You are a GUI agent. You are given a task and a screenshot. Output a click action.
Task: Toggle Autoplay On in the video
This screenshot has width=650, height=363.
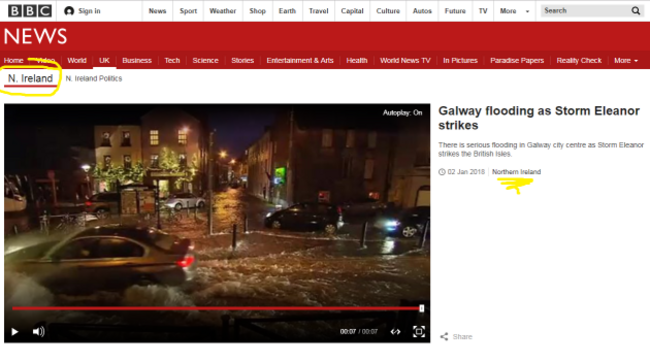pos(402,113)
